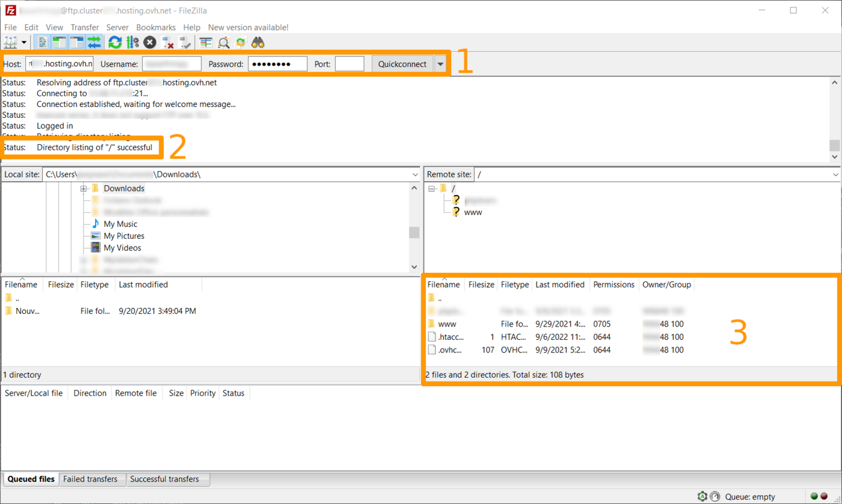Open the Quickconnect history dropdown
842x504 pixels.
click(441, 64)
